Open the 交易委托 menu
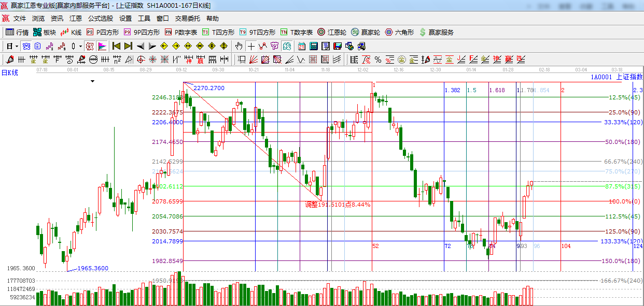Screen dimensions: 644x306 [187, 19]
